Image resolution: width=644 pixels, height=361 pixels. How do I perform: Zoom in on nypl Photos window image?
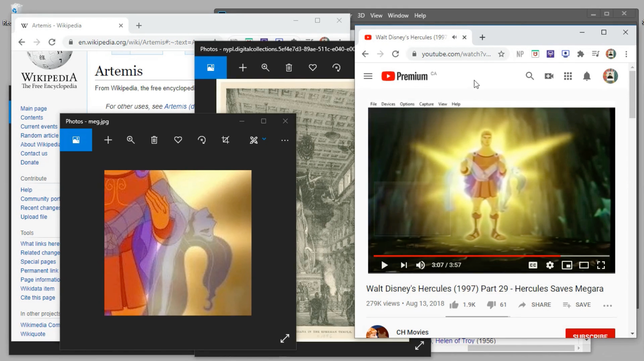[265, 68]
